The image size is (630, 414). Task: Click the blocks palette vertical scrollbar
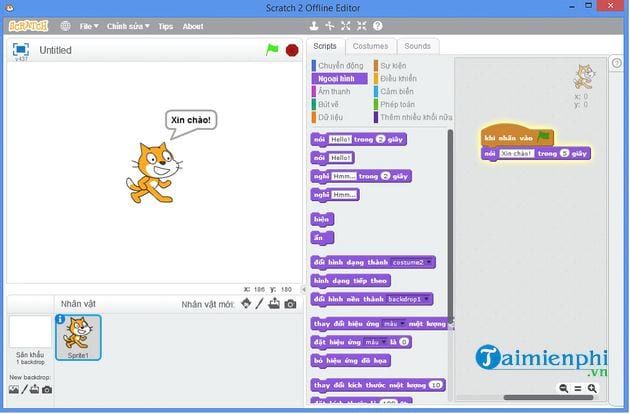[450, 225]
